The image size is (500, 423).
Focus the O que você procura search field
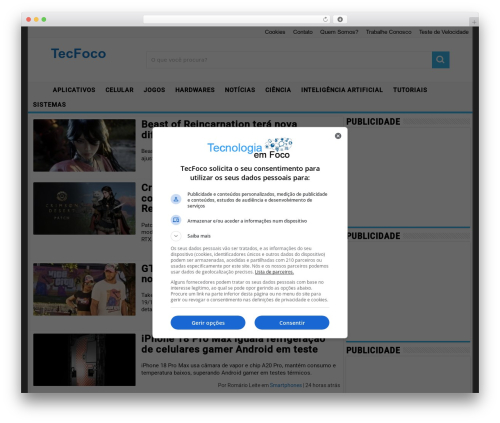(x=289, y=60)
